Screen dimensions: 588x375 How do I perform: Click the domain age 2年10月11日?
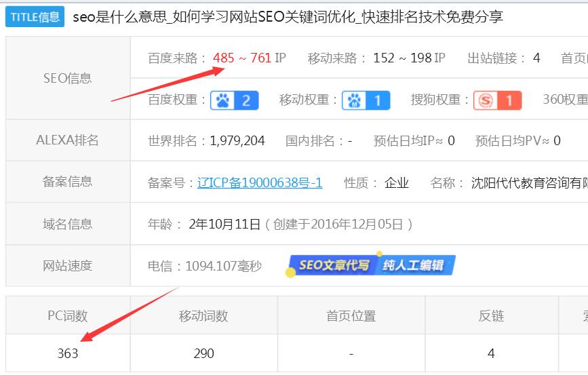tap(224, 224)
